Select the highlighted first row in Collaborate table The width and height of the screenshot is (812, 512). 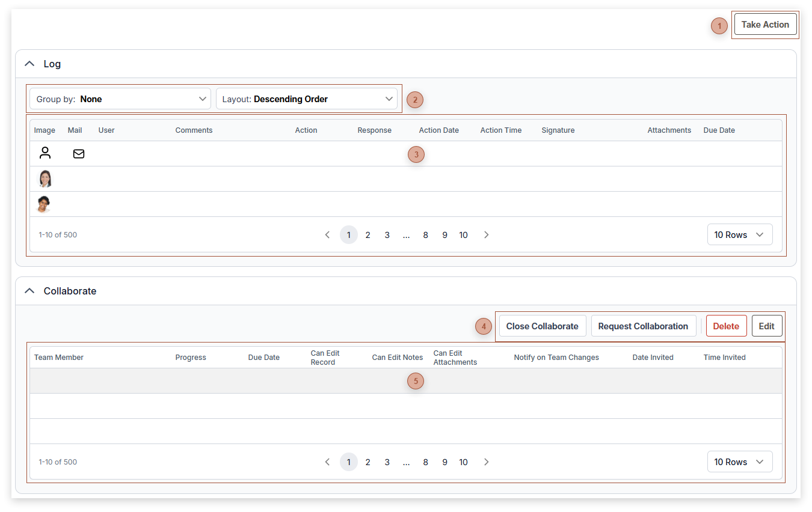tap(241, 381)
